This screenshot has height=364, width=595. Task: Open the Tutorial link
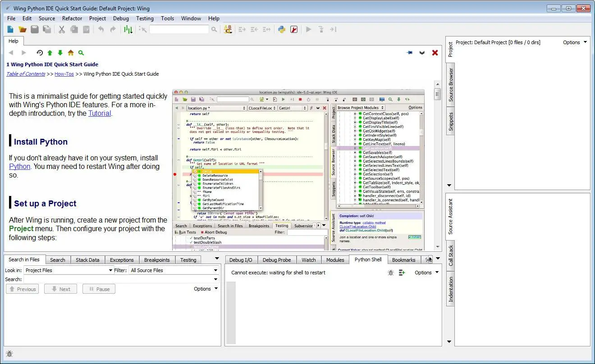tap(99, 114)
